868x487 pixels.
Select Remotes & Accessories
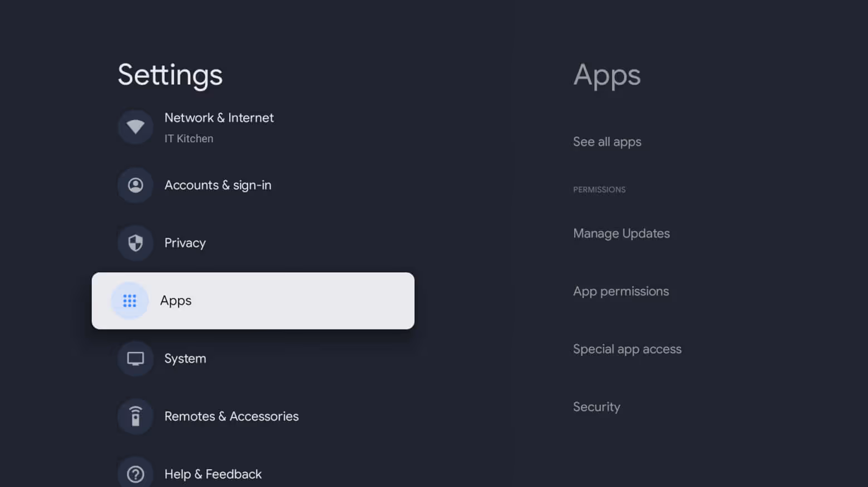231,416
